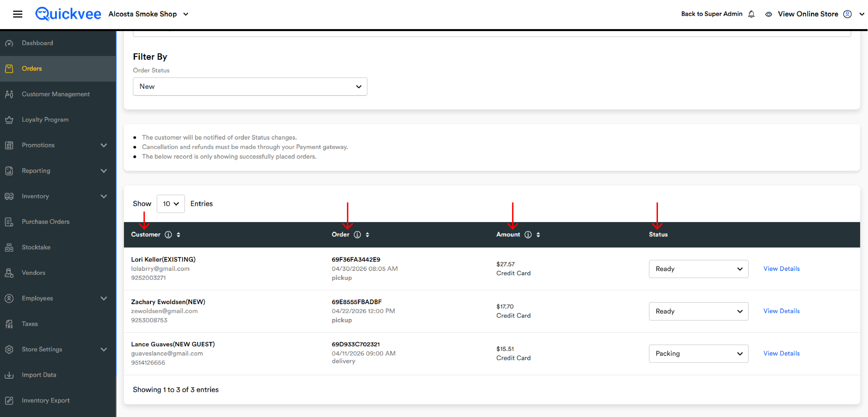Click the info icon next to Order header
Screen dimensions: 868x417
click(357, 235)
